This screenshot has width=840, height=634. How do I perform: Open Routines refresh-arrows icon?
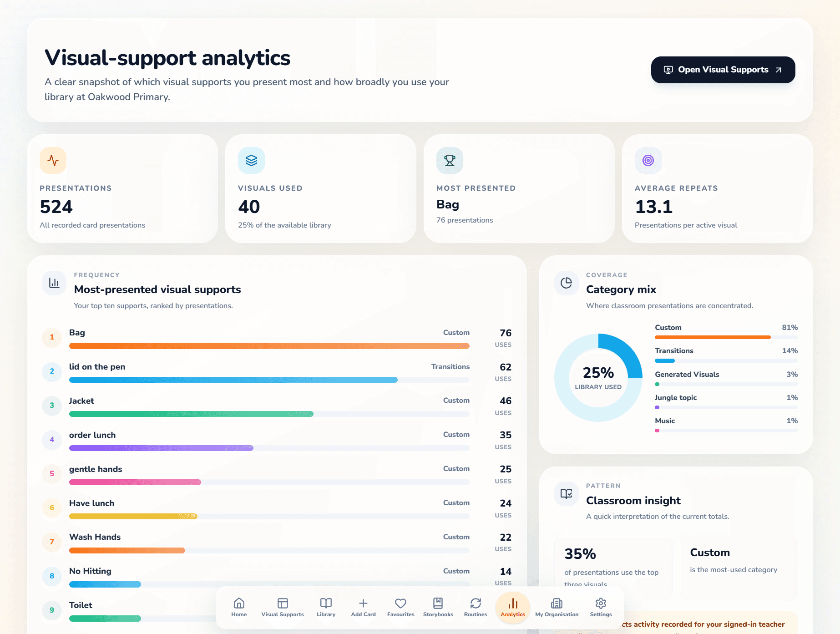(476, 603)
